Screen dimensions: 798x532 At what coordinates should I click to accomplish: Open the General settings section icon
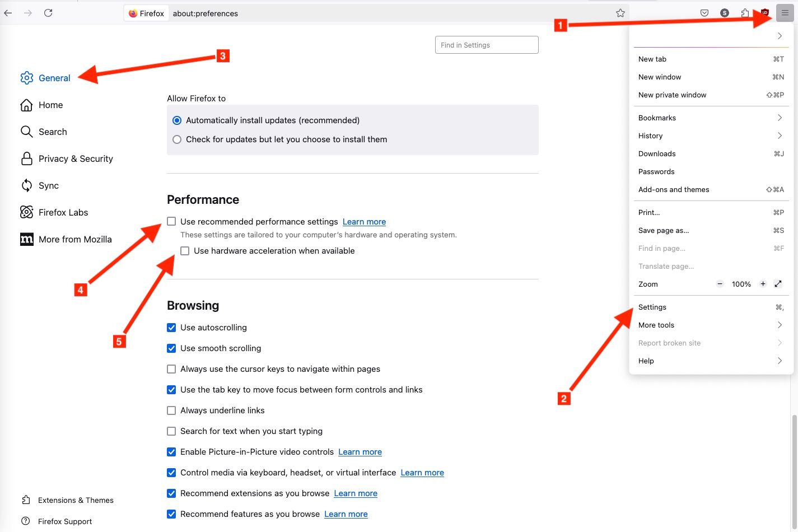coord(26,78)
